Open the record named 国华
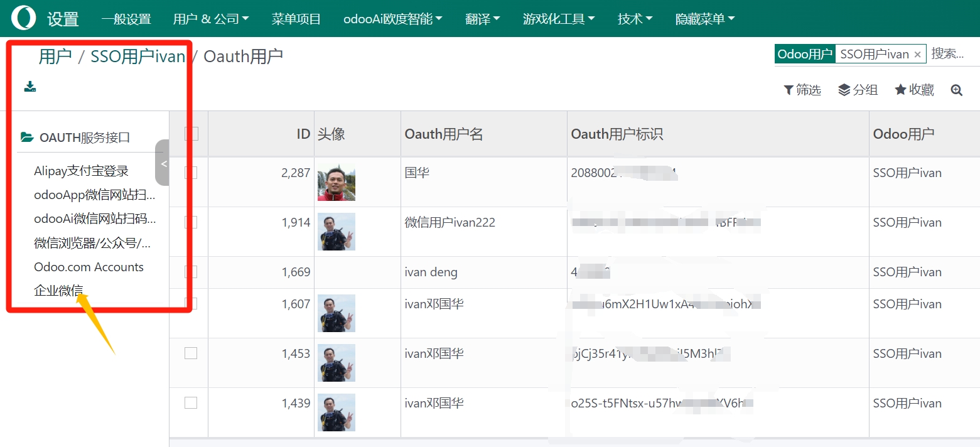Image resolution: width=980 pixels, height=447 pixels. point(417,173)
